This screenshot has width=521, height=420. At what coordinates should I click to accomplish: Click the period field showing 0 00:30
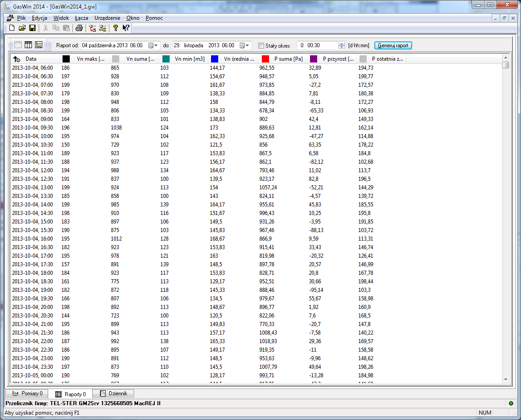[x=321, y=45]
